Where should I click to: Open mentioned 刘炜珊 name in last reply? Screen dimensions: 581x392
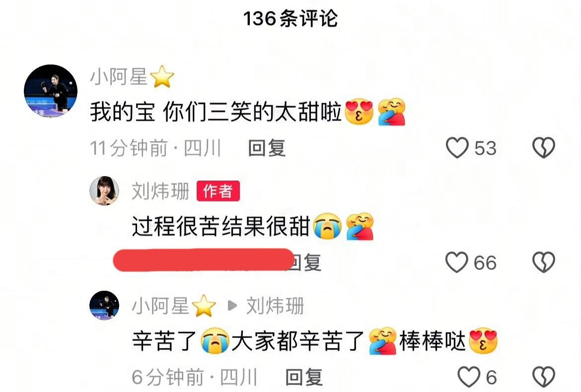pos(275,306)
